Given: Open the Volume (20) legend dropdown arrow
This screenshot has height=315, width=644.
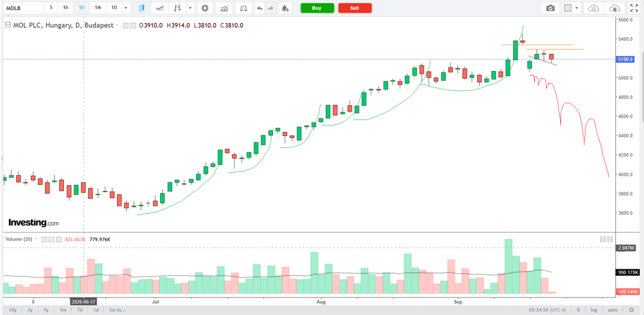Looking at the screenshot, I should [x=37, y=240].
